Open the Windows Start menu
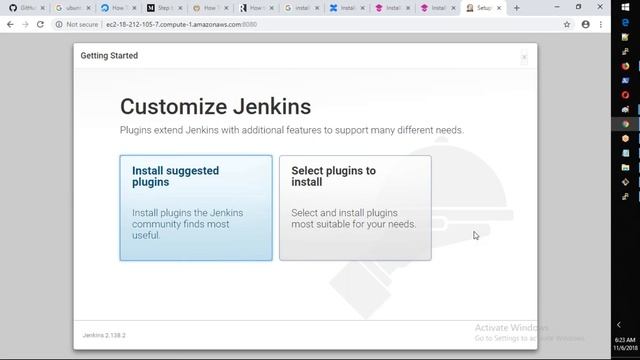The width and height of the screenshot is (640, 360). tap(625, 7)
